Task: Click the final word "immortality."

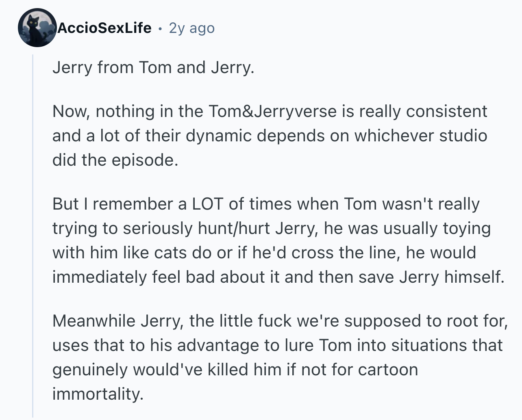Action: 98,394
